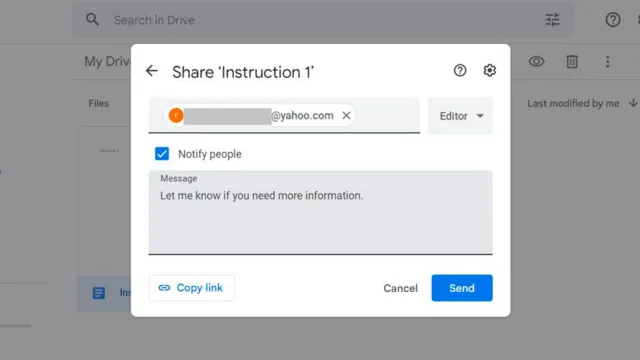Uncheck the Notify people checkbox
The width and height of the screenshot is (640, 360).
[x=162, y=153]
